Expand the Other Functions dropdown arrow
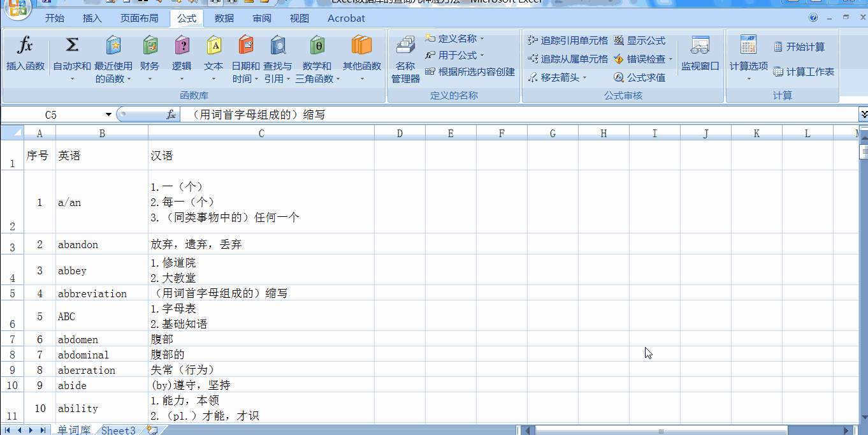 pyautogui.click(x=361, y=79)
